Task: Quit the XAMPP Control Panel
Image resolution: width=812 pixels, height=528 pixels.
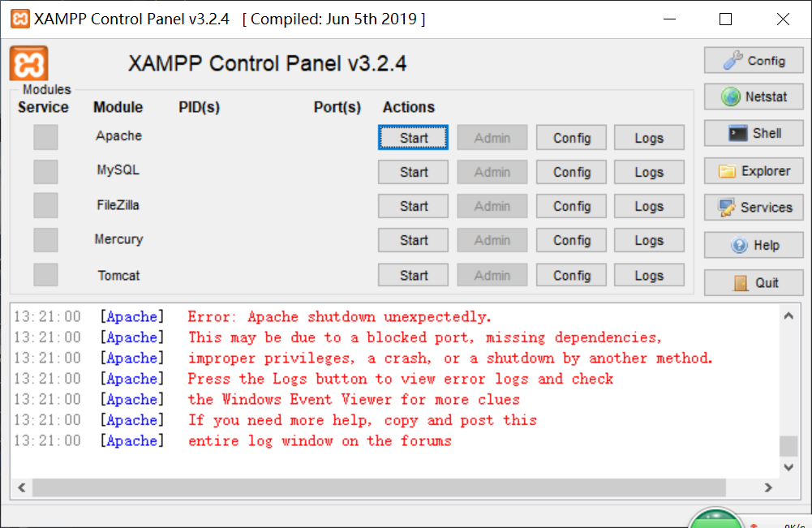Action: coord(754,282)
